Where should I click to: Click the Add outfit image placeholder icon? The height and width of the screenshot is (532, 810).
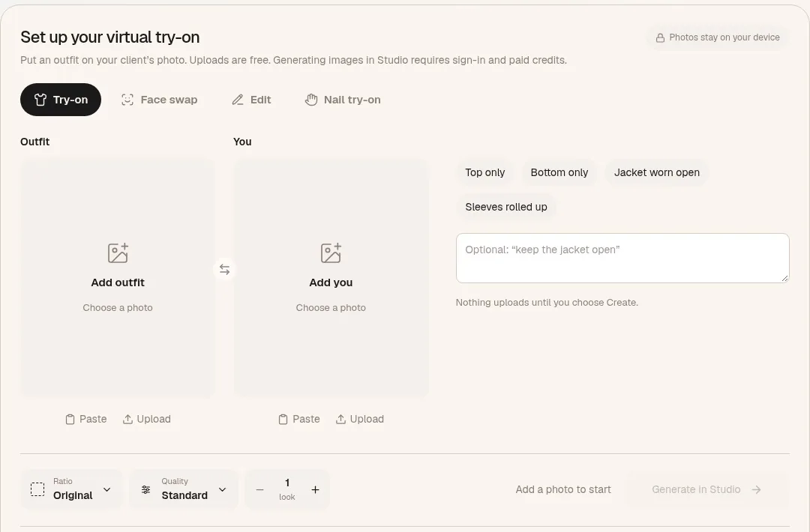pos(118,253)
